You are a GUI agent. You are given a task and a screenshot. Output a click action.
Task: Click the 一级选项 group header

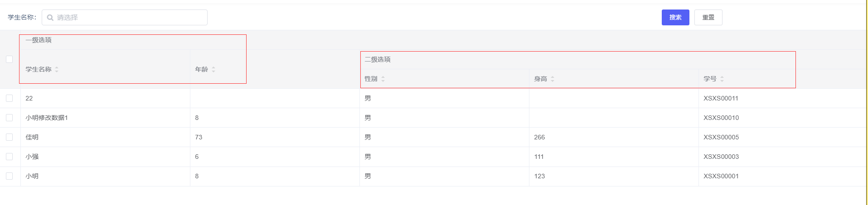point(39,40)
